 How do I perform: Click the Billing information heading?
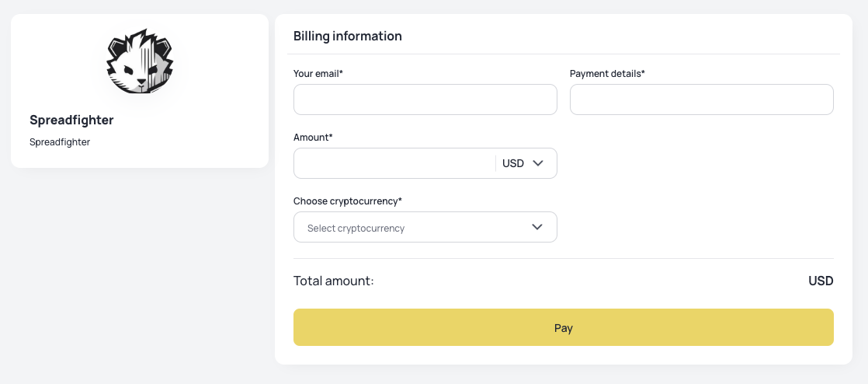tap(347, 37)
